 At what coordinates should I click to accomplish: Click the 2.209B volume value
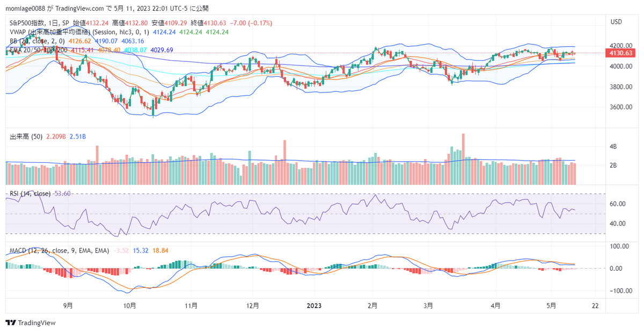point(57,137)
